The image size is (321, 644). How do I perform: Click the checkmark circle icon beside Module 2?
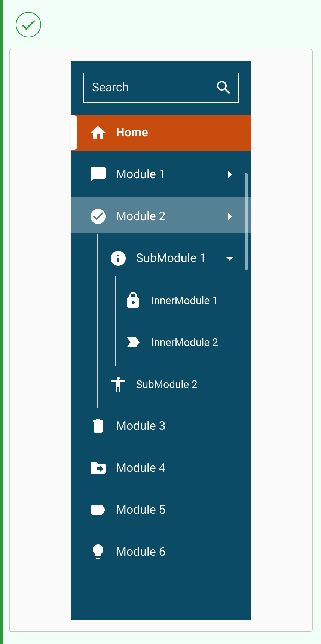pyautogui.click(x=98, y=216)
